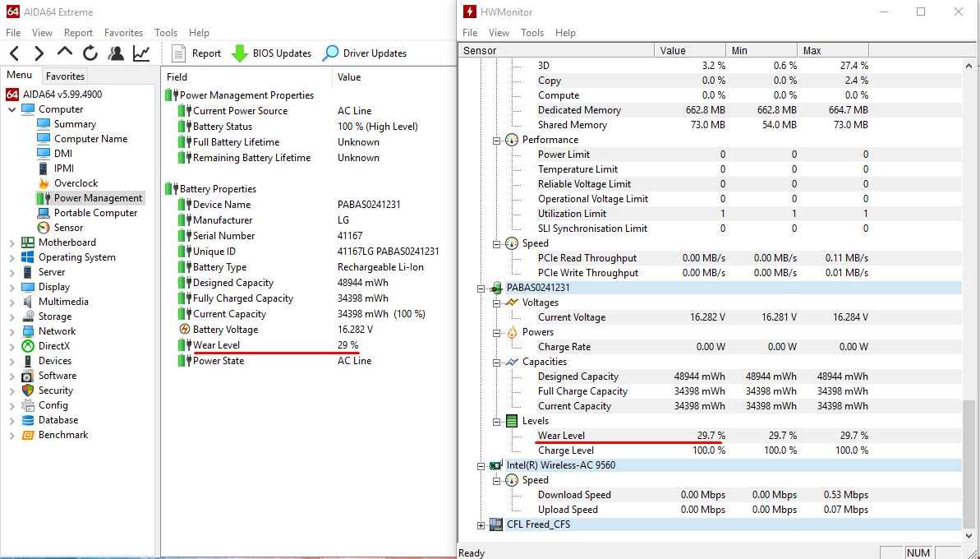Collapse the Capacities group in HWMonitor
Viewport: 980px width, 559px height.
point(497,363)
